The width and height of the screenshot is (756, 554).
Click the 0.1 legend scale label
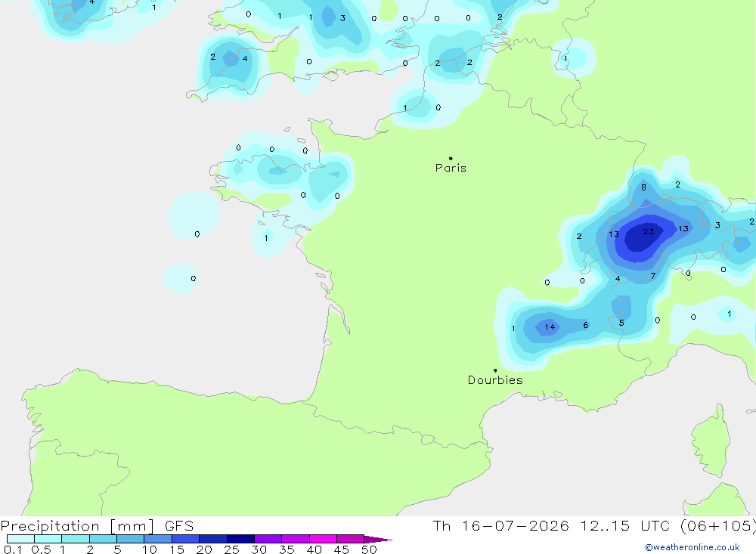(x=13, y=549)
